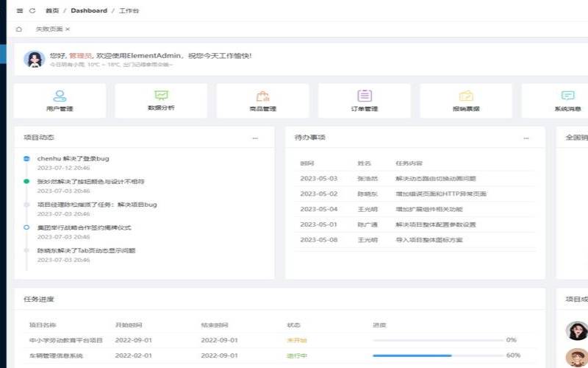Open 报销票据 ticket icon
Screen dimensions: 588x368
466,96
